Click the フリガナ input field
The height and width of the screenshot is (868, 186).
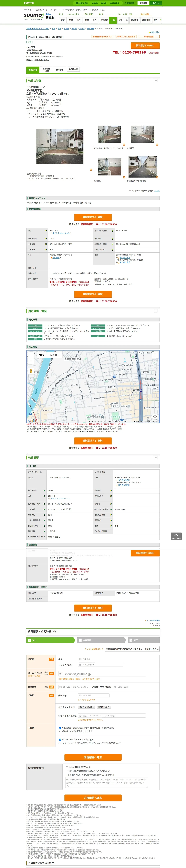point(100,665)
